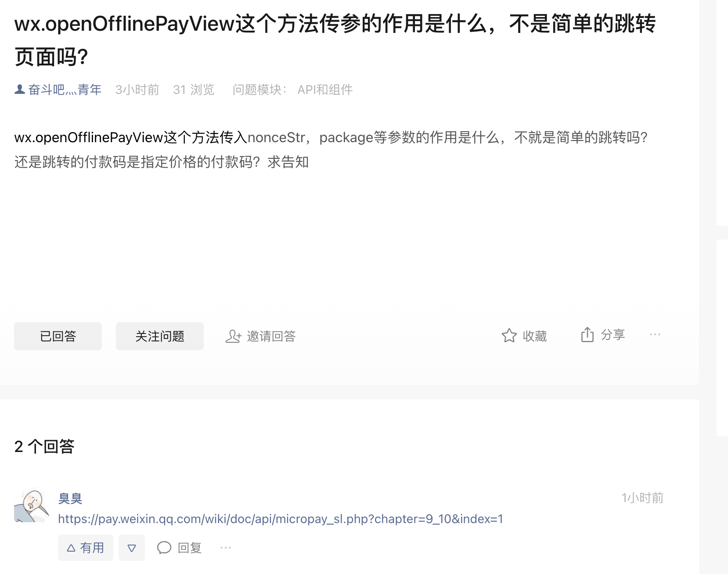Click the 已回答 button
The height and width of the screenshot is (574, 728).
pyautogui.click(x=58, y=336)
